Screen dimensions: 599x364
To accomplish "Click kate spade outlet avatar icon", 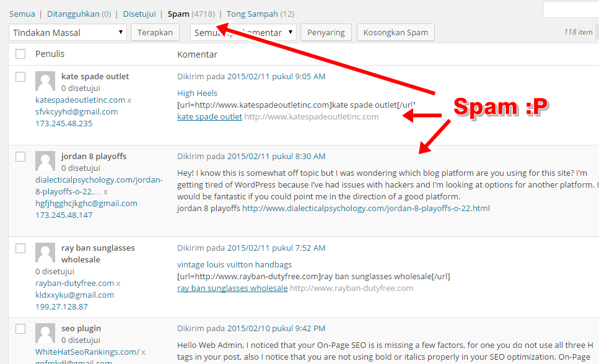I will [x=45, y=81].
